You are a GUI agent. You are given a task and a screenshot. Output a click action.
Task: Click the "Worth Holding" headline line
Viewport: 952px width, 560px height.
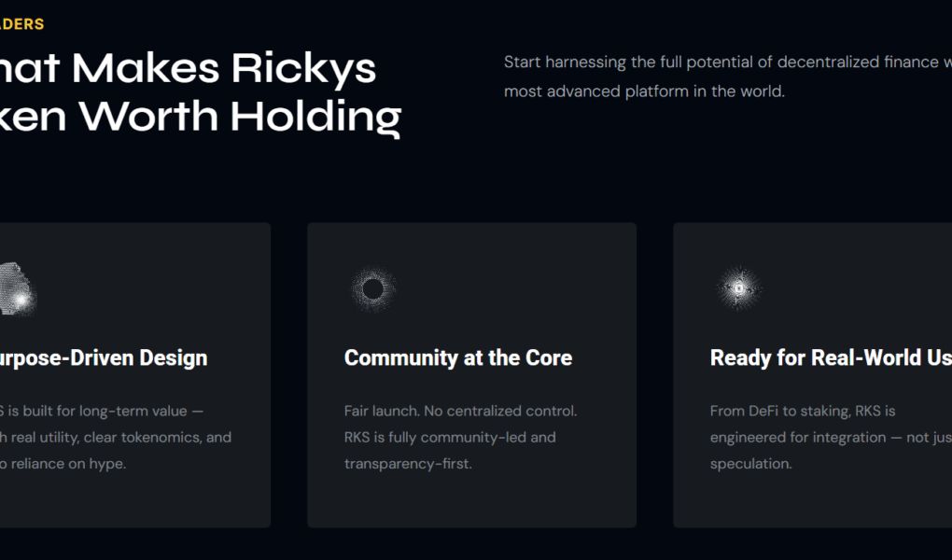pos(201,117)
